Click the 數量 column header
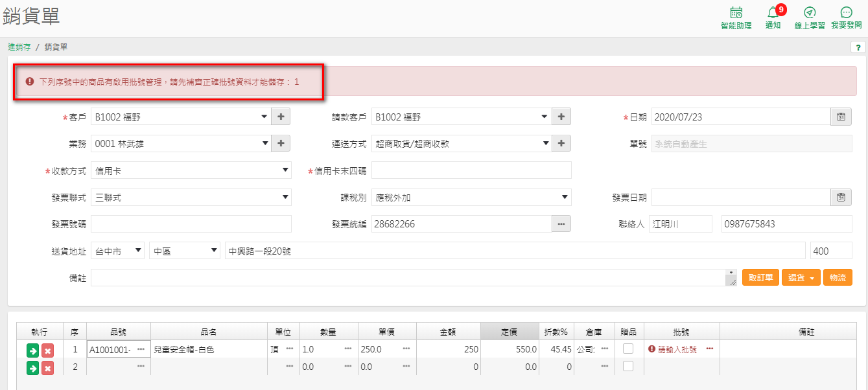 [328, 331]
